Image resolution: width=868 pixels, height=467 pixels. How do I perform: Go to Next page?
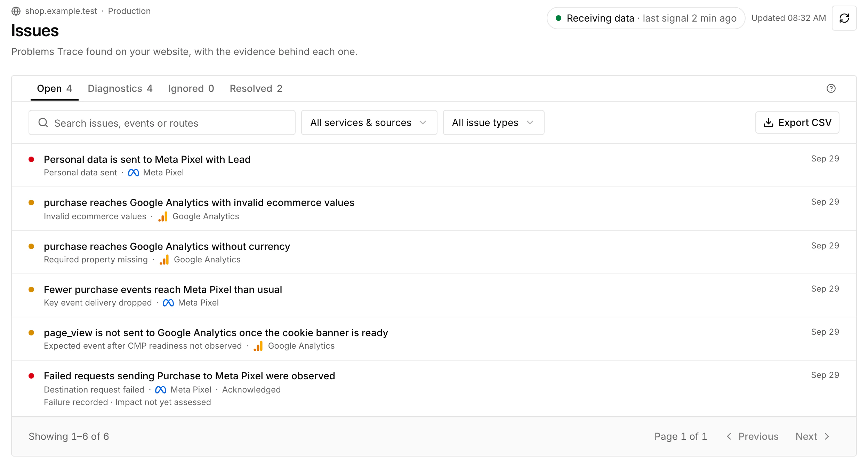point(813,436)
